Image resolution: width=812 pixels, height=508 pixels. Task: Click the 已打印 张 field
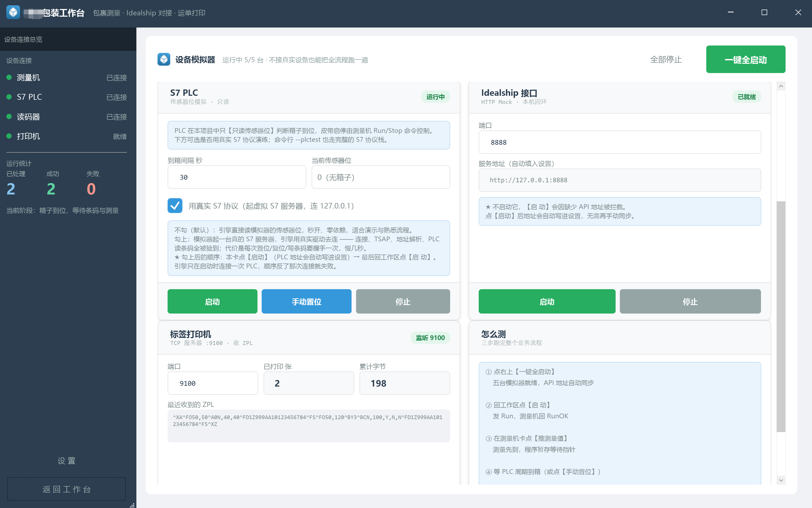309,383
